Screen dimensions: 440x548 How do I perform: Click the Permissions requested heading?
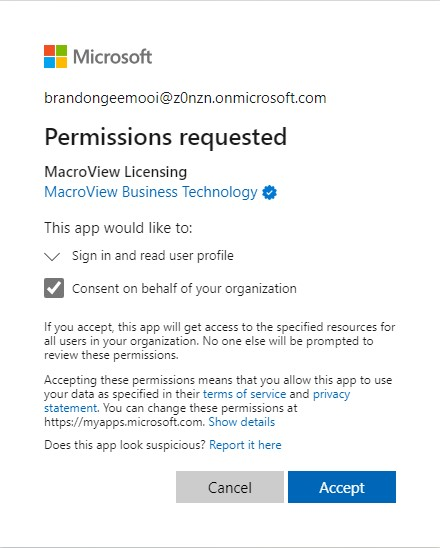point(166,137)
